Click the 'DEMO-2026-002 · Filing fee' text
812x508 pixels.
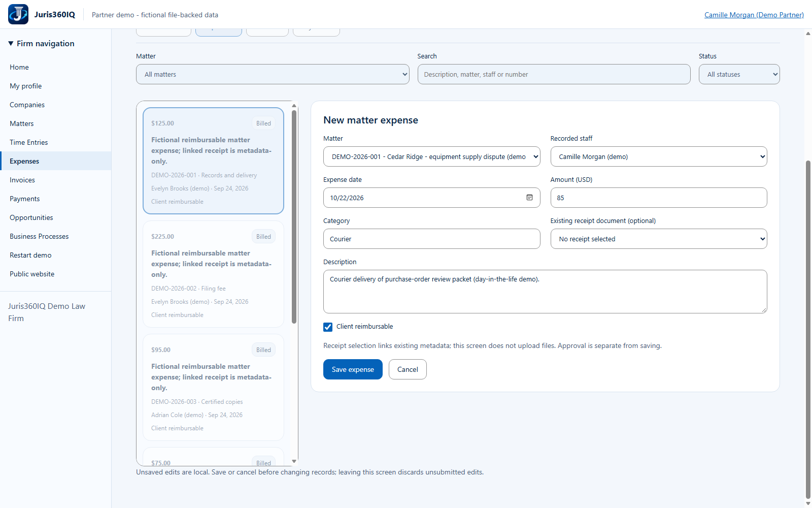188,289
